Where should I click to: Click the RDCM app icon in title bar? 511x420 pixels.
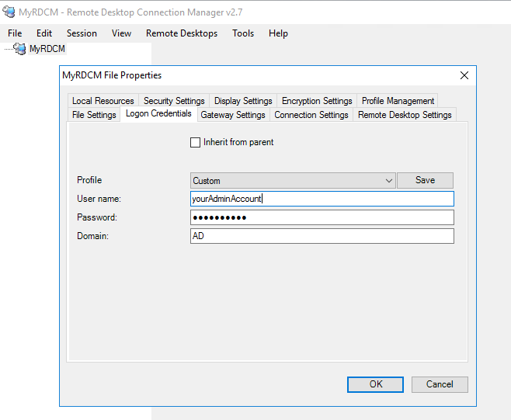click(10, 12)
